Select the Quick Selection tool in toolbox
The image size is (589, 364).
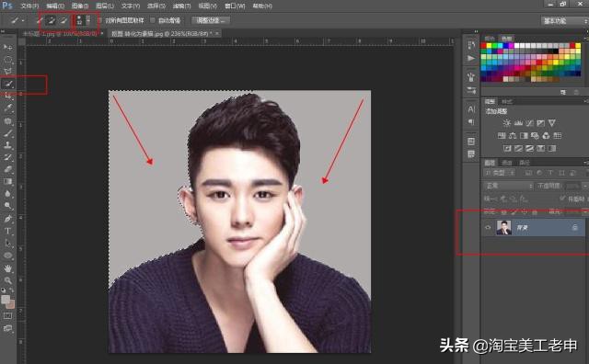(x=7, y=84)
